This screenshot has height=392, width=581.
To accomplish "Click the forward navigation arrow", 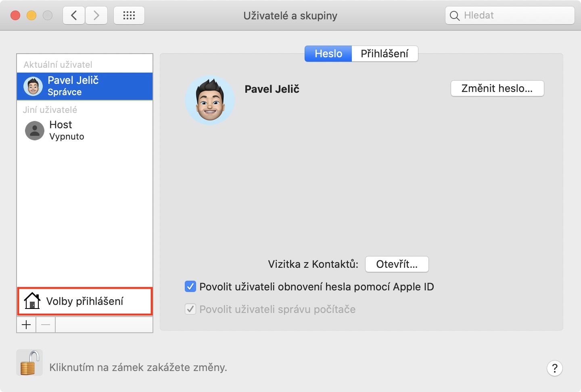I will 96,16.
